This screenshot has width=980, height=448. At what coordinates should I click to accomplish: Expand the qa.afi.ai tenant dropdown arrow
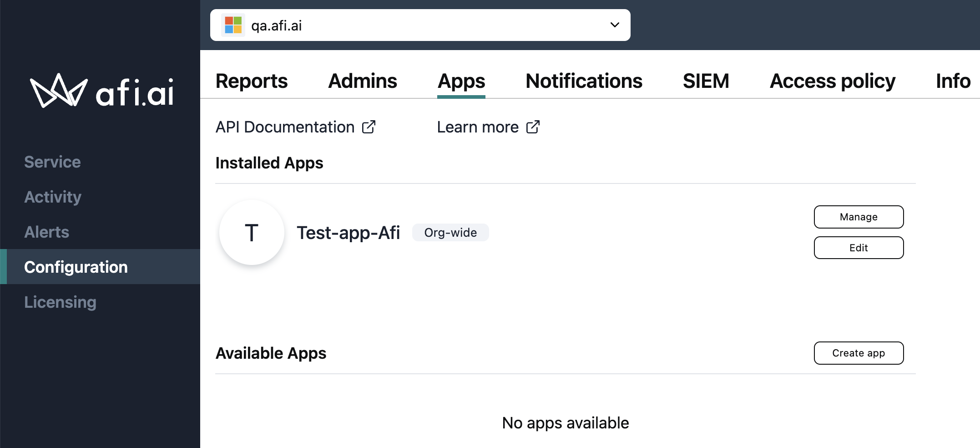point(615,25)
